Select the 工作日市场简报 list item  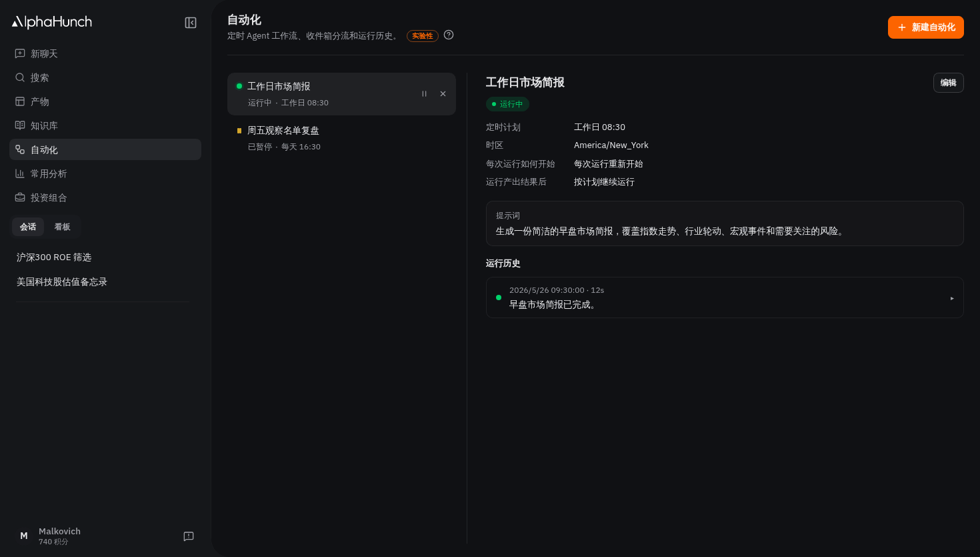(x=341, y=94)
